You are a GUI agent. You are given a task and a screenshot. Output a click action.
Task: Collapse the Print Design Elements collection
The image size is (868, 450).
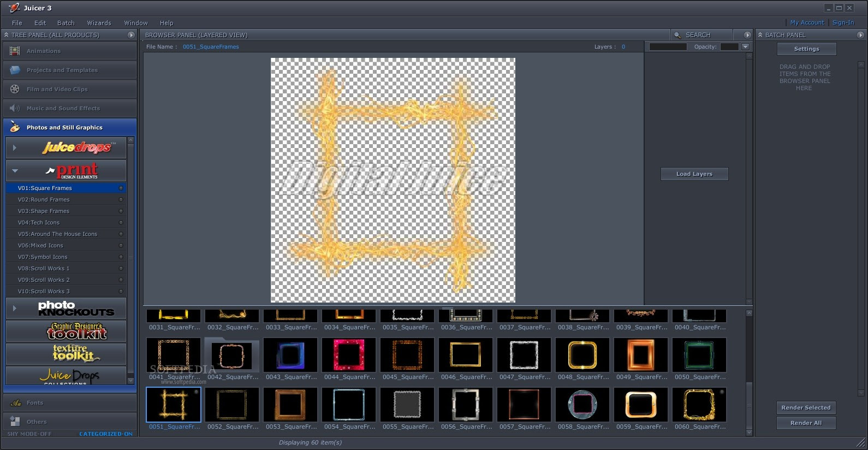15,171
